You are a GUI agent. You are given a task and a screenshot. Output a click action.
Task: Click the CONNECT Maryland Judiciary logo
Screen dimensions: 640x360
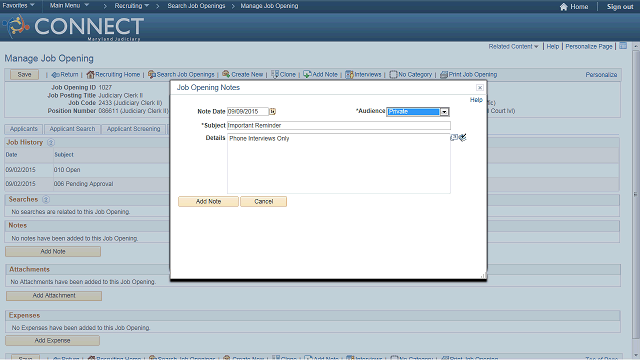pyautogui.click(x=73, y=27)
